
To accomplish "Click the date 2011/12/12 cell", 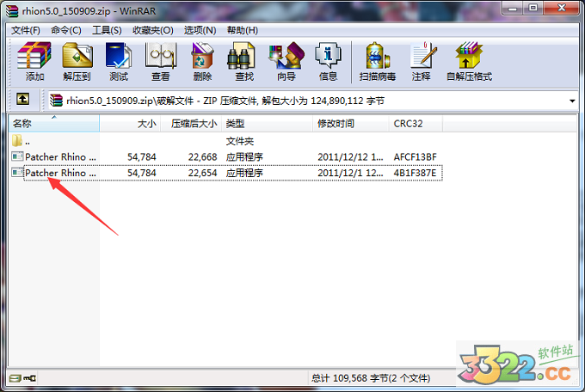I will coord(350,157).
